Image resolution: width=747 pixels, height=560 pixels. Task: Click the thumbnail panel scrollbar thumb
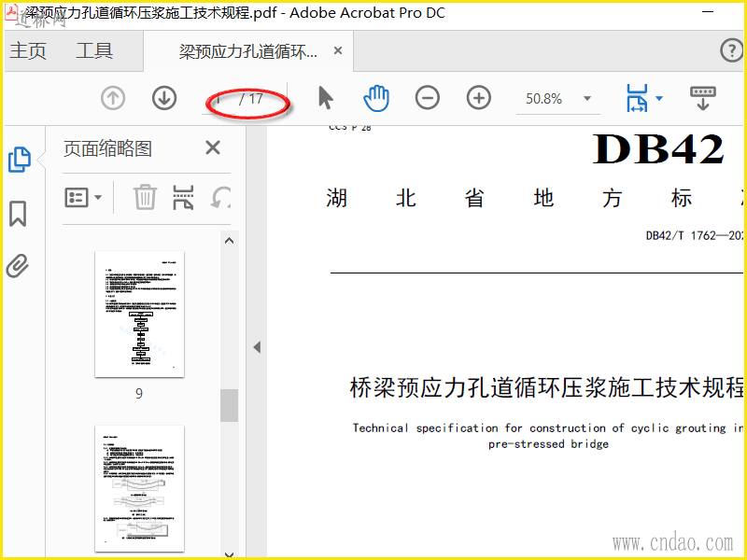(x=229, y=405)
